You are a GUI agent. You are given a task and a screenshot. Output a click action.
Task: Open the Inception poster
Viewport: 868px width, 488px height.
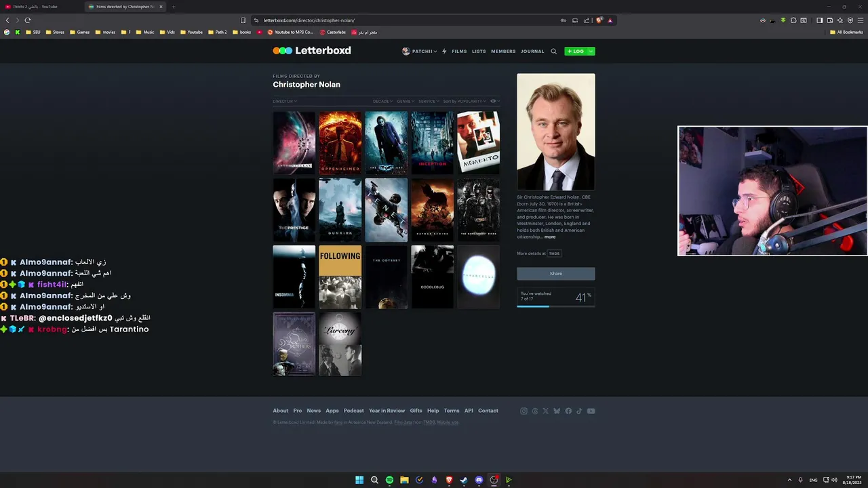tap(432, 143)
